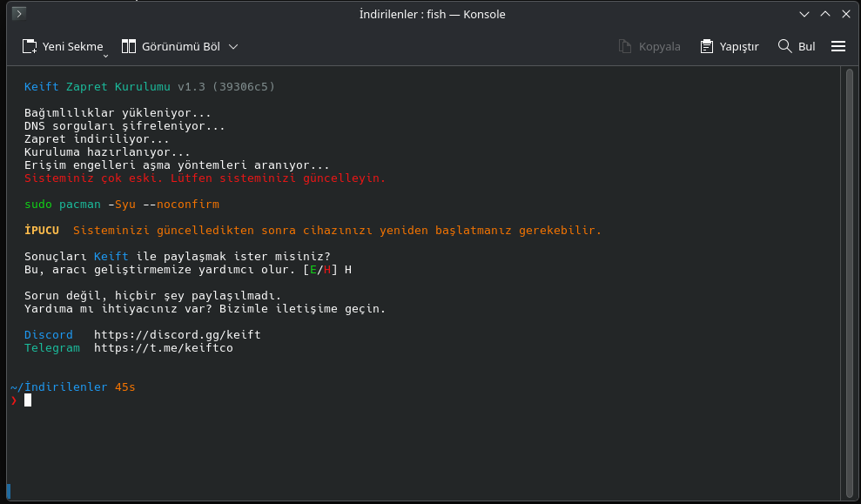Viewport: 861px width, 504px height.
Task: Click the '~/İndirilenler' prompt path
Action: point(58,387)
